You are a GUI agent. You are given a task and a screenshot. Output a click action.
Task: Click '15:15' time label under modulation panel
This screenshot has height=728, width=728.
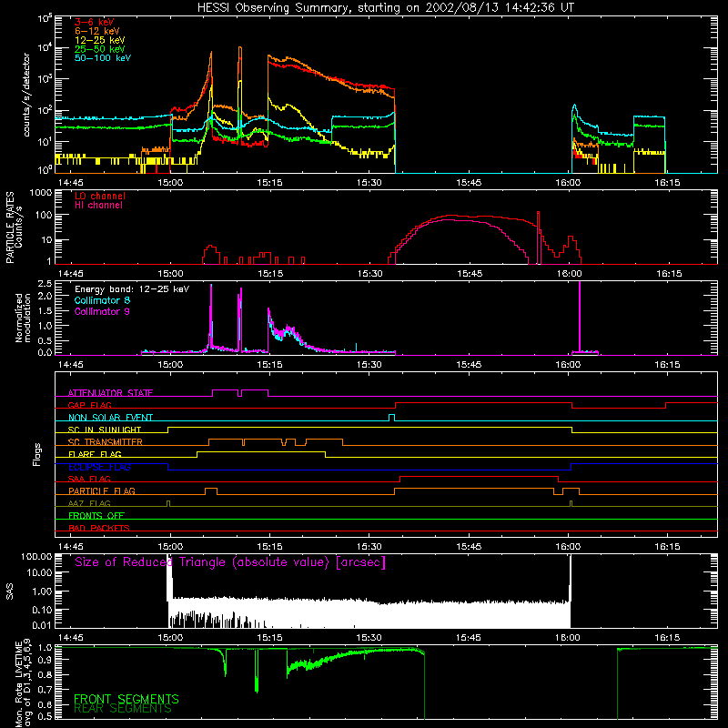[269, 365]
